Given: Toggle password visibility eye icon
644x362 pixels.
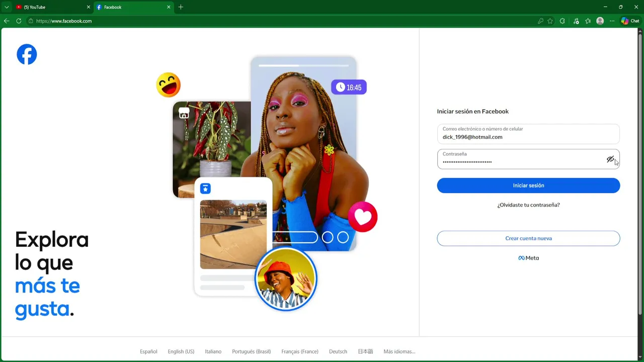Looking at the screenshot, I should click(610, 159).
